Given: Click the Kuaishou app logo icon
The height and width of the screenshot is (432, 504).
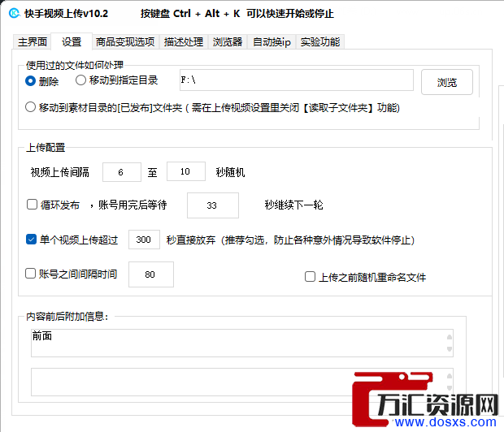Looking at the screenshot, I should click(x=15, y=13).
